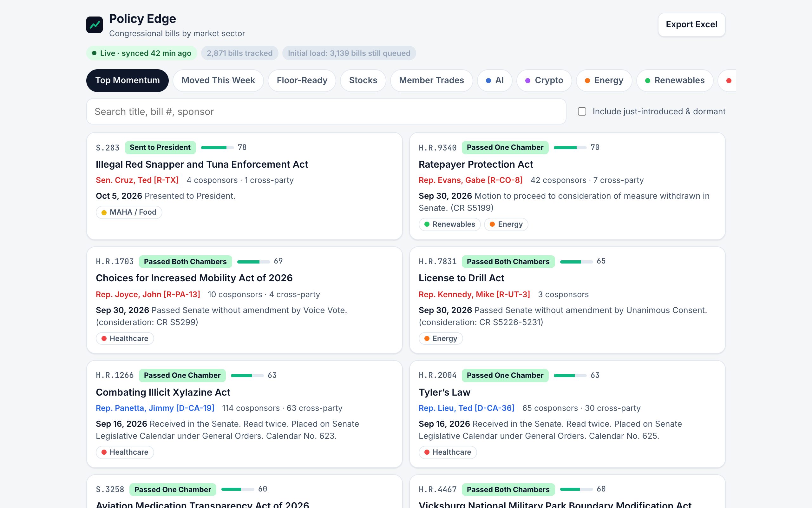Open Illegal Red Snapper and Tuna Enforcement Act
This screenshot has height=508, width=812.
coord(202,164)
